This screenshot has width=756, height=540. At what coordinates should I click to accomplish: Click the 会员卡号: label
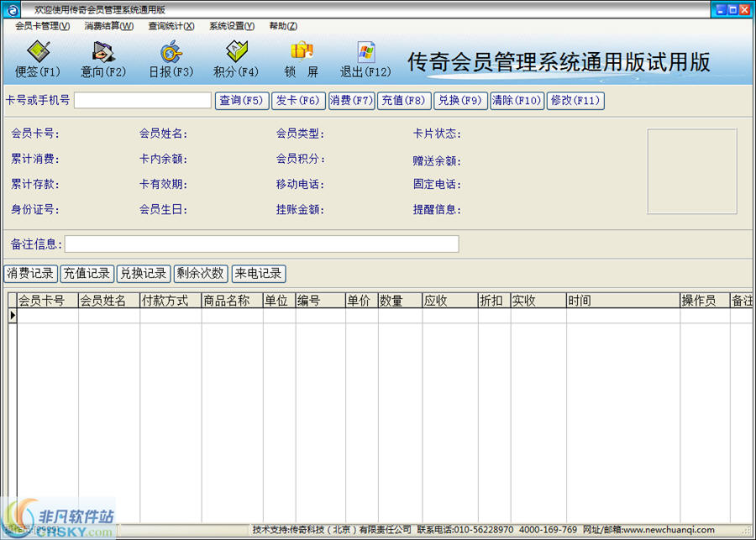pos(35,134)
